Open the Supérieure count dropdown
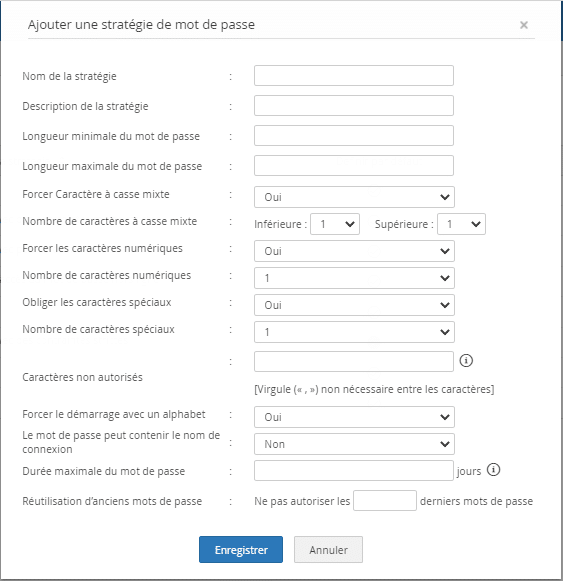The image size is (563, 581). [x=461, y=224]
